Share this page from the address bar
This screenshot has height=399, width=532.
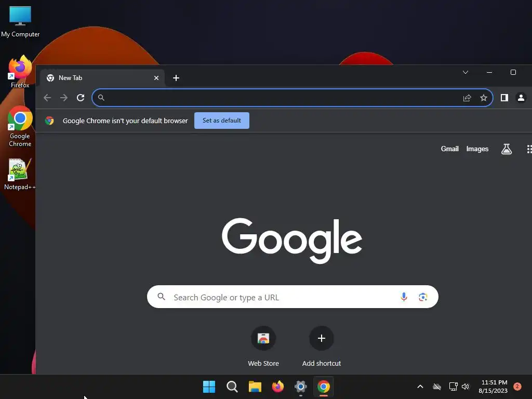(467, 98)
